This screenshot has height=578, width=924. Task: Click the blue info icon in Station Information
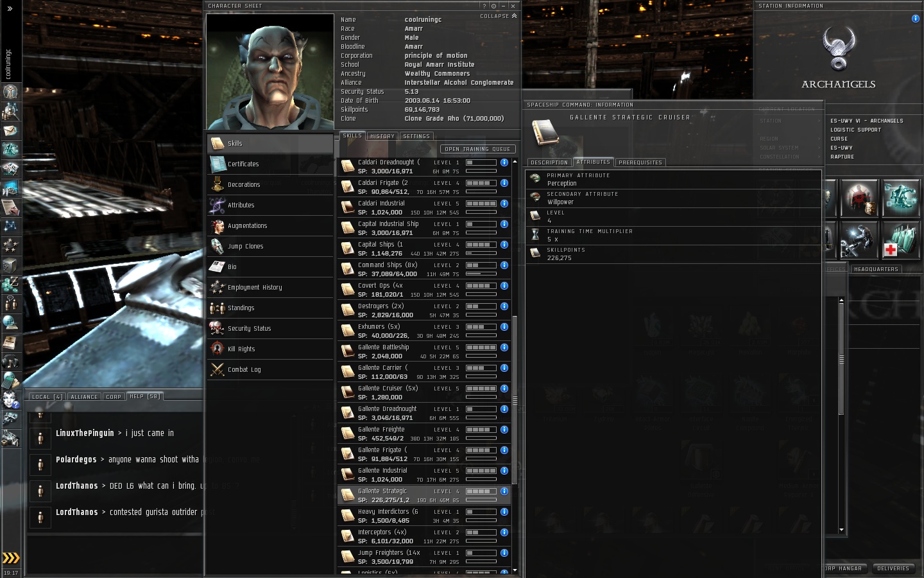tap(916, 19)
